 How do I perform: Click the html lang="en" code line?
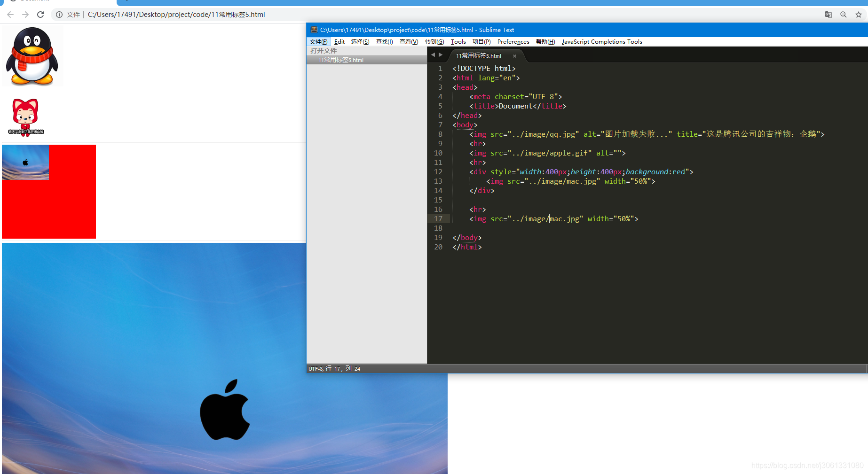pos(486,78)
